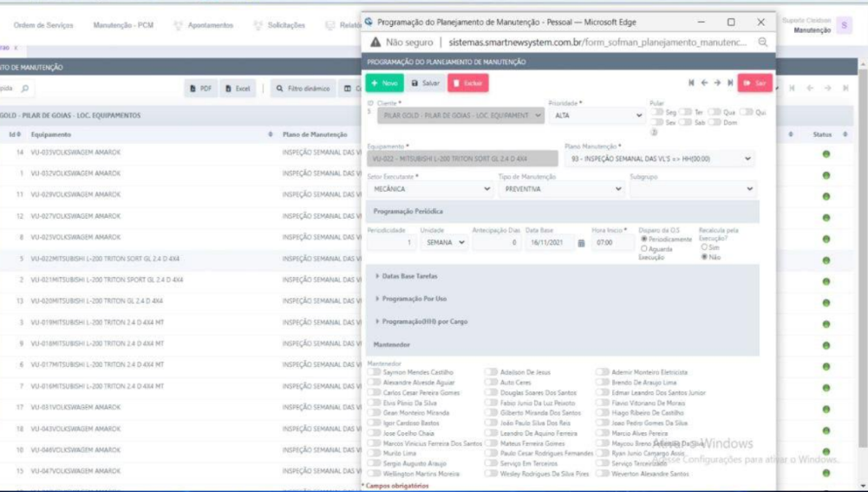Image resolution: width=868 pixels, height=492 pixels.
Task: Go to the next record arrow
Action: tap(717, 83)
